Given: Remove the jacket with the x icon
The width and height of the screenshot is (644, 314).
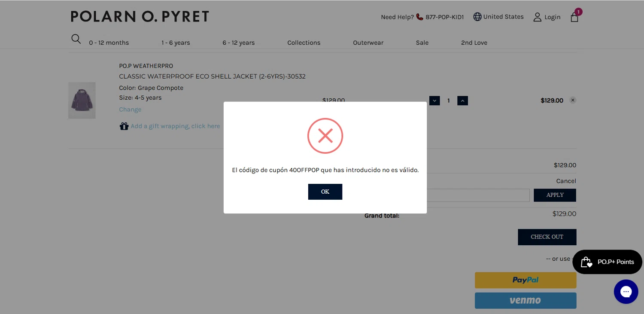Looking at the screenshot, I should point(572,100).
